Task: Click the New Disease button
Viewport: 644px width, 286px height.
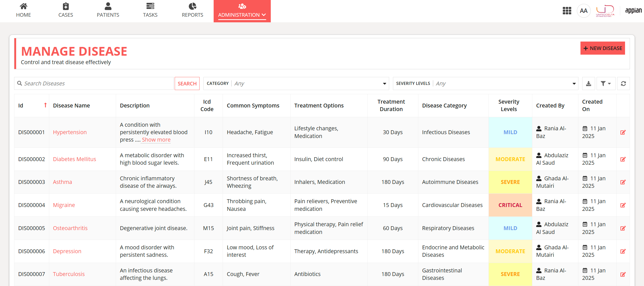Action: [603, 48]
